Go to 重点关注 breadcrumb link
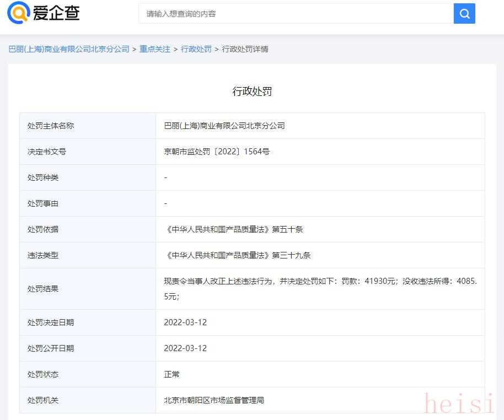 pyautogui.click(x=155, y=49)
